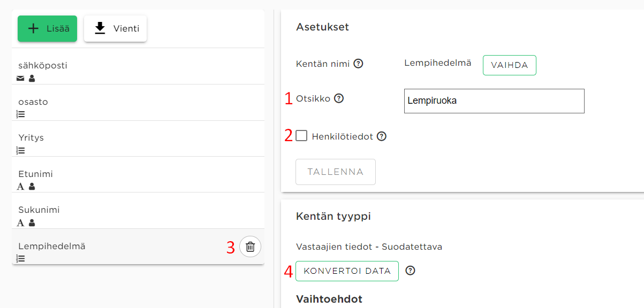Click help icon next to Otsikko
The width and height of the screenshot is (644, 308).
point(339,98)
